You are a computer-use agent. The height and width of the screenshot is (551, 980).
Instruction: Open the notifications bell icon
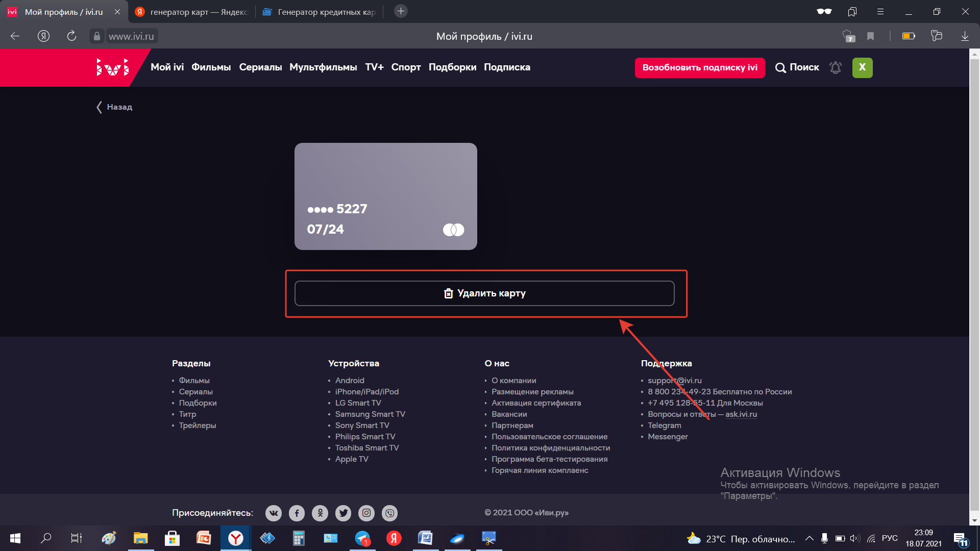point(836,67)
